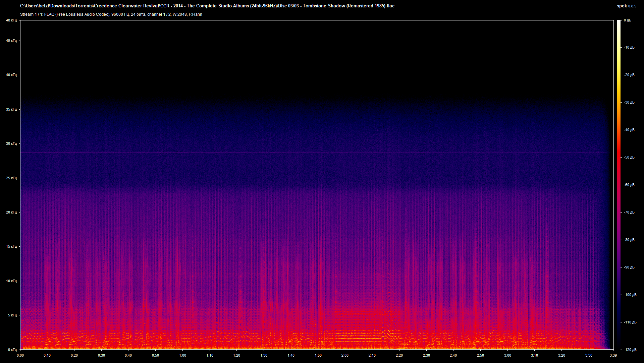
Task: Click the spek 0.8.5 version label
Action: pyautogui.click(x=626, y=6)
